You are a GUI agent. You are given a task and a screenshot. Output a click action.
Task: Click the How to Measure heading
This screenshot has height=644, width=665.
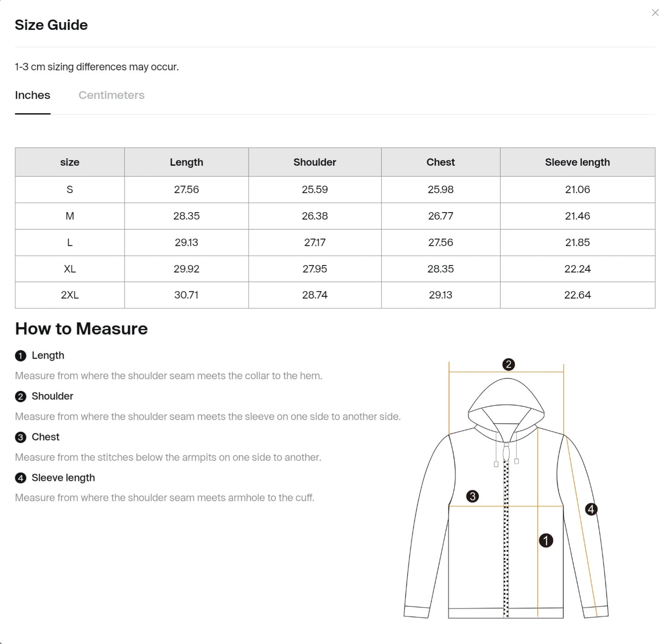click(x=81, y=329)
